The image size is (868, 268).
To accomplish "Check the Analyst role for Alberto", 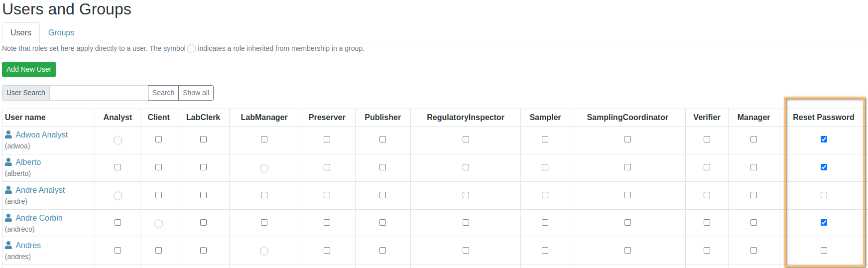I will pyautogui.click(x=118, y=167).
